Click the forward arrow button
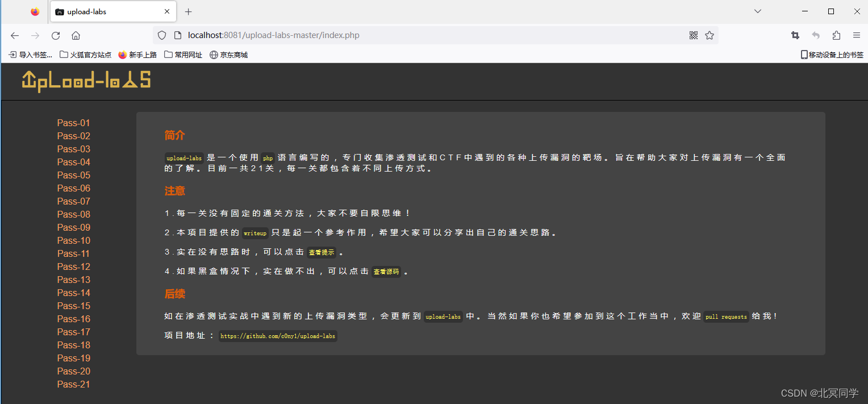 coord(35,35)
